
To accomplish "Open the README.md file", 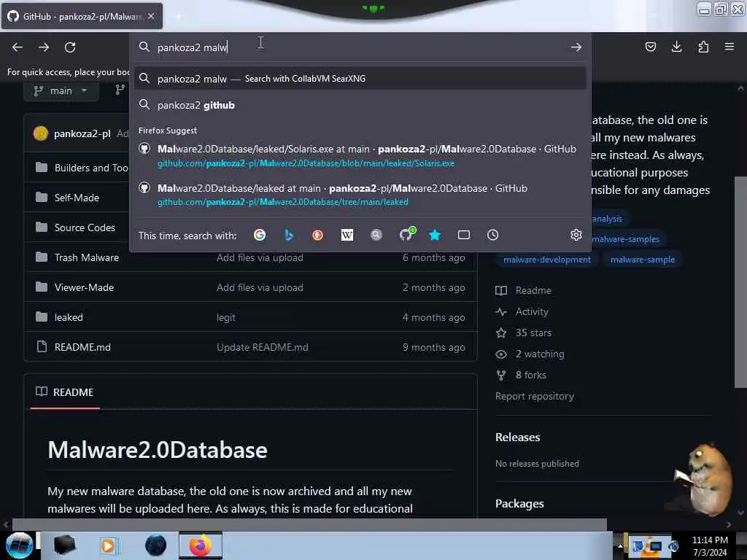I will point(82,347).
